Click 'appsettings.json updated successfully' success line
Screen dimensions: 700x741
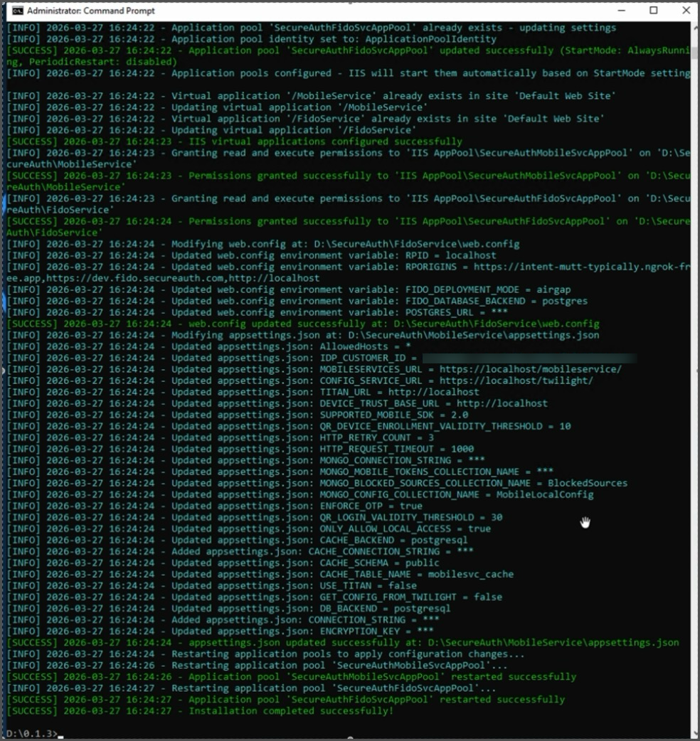(x=343, y=642)
